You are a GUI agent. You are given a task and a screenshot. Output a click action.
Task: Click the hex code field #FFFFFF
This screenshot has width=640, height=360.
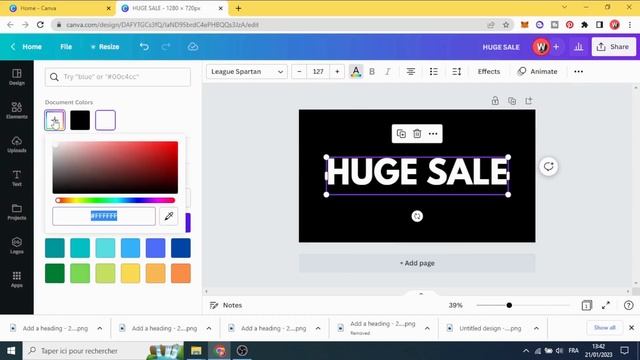pos(104,216)
